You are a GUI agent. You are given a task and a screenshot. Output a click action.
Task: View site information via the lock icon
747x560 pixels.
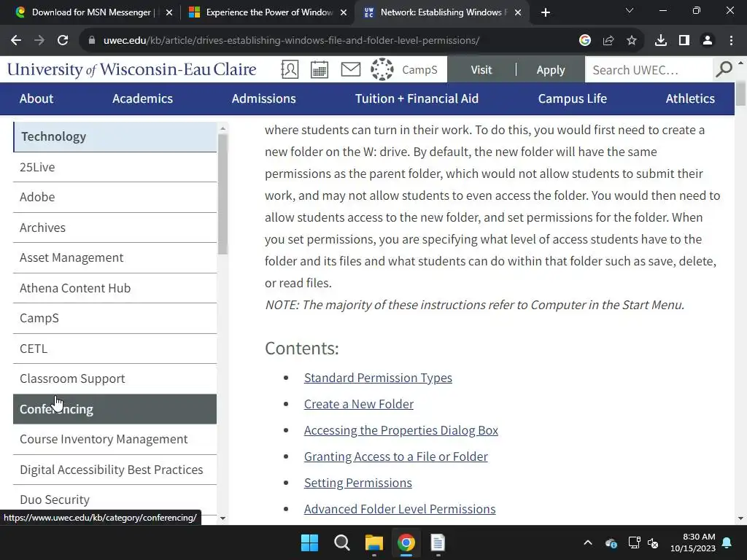click(x=92, y=41)
